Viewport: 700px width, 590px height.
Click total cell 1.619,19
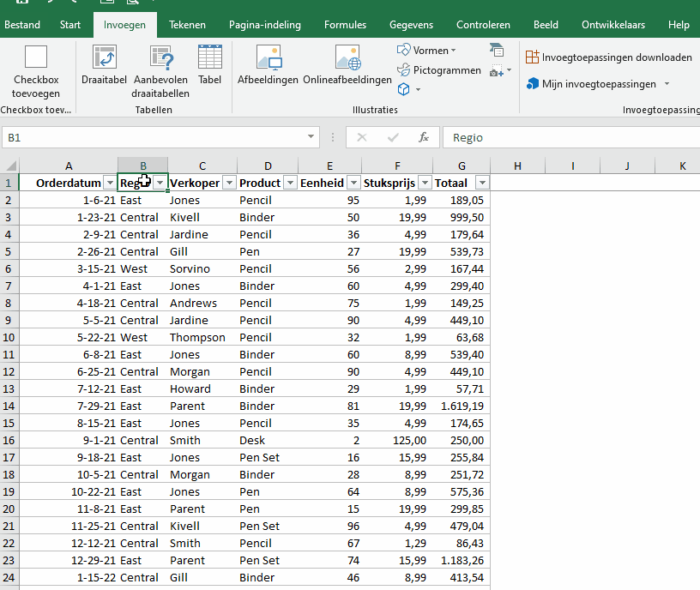462,406
